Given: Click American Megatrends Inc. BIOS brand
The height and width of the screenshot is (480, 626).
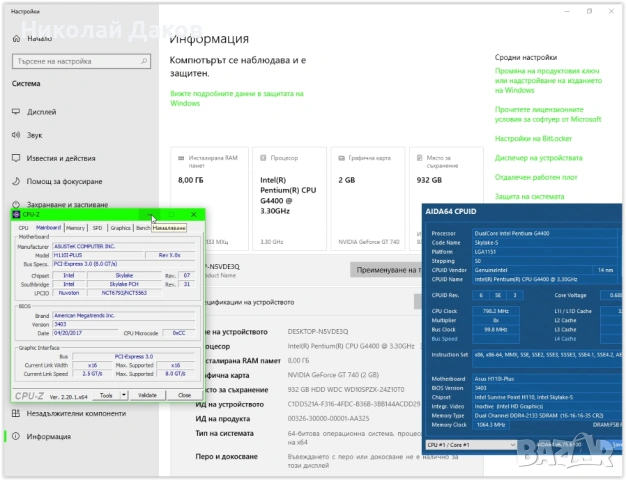Looking at the screenshot, I should tap(124, 315).
